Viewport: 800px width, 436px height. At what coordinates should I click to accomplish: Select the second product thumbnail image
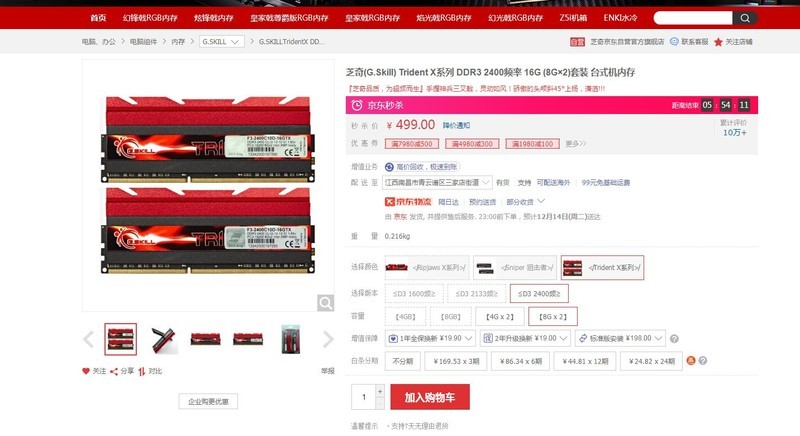pyautogui.click(x=164, y=339)
